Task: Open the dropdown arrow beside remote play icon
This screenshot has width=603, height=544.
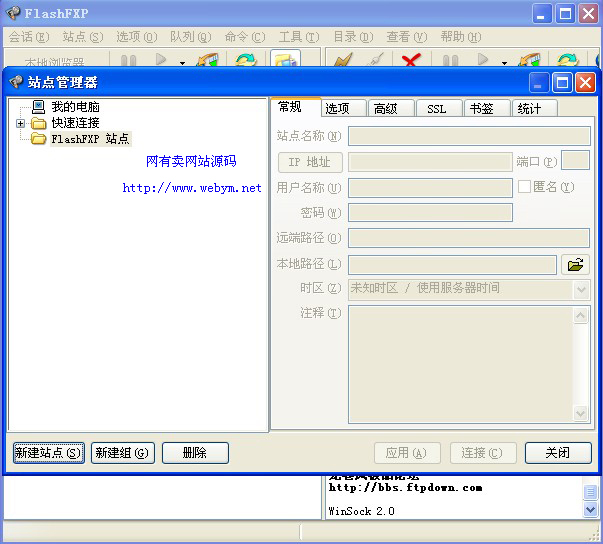Action: pyautogui.click(x=504, y=63)
